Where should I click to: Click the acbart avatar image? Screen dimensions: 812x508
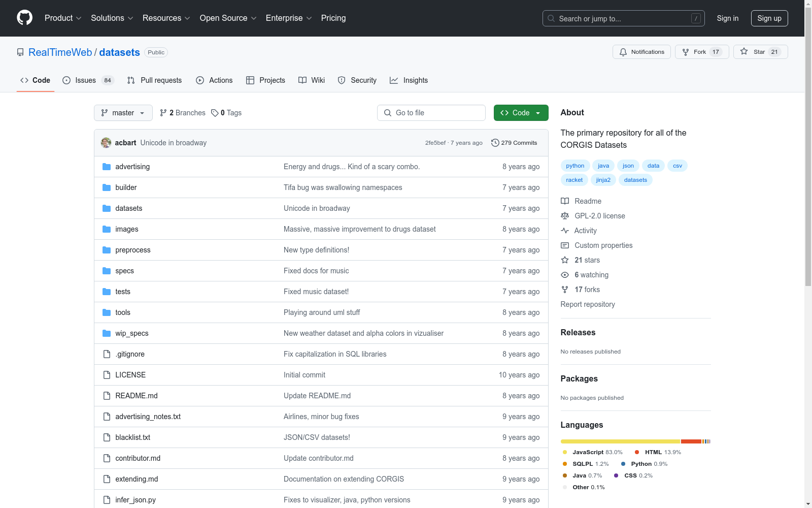coord(106,143)
